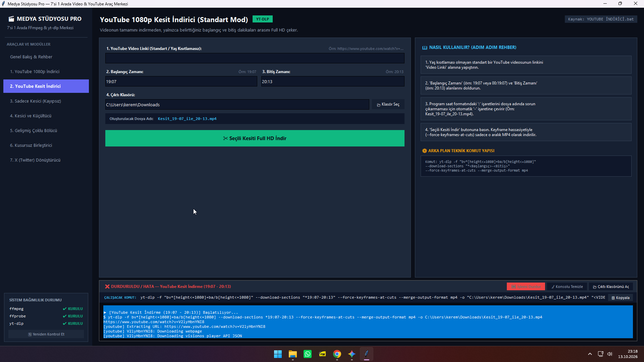644x362 pixels.
Task: Start download with Seçili Kesiti Full HD İndir
Action: click(x=255, y=138)
